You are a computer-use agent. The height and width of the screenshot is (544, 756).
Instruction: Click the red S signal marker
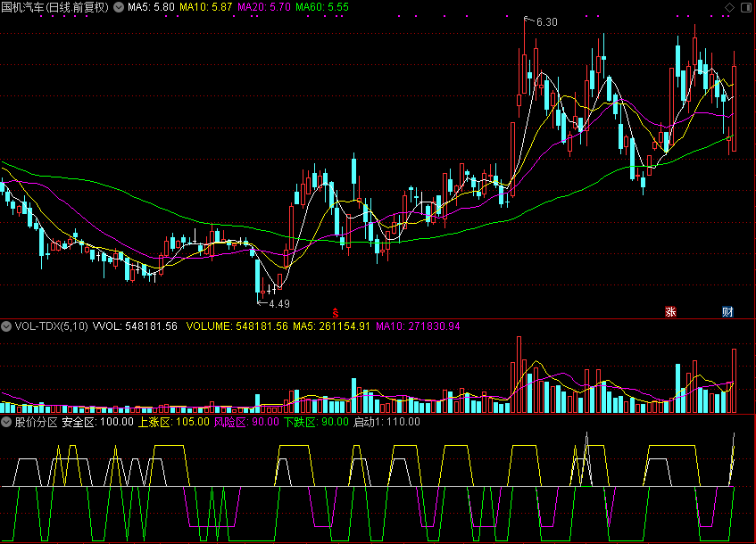336,311
